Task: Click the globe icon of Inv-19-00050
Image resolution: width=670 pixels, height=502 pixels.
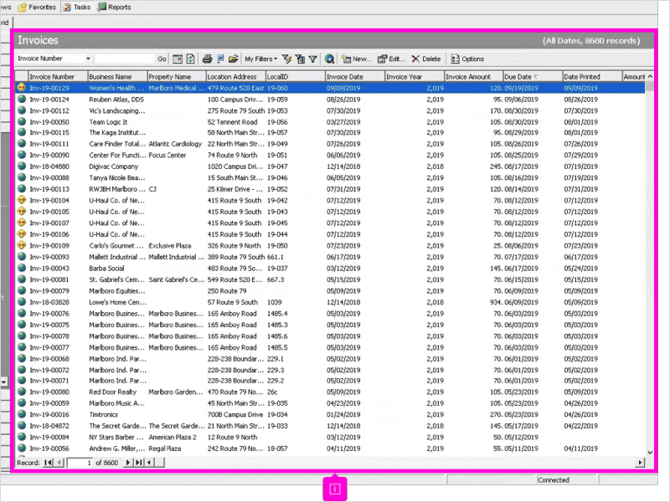Action: pos(21,121)
